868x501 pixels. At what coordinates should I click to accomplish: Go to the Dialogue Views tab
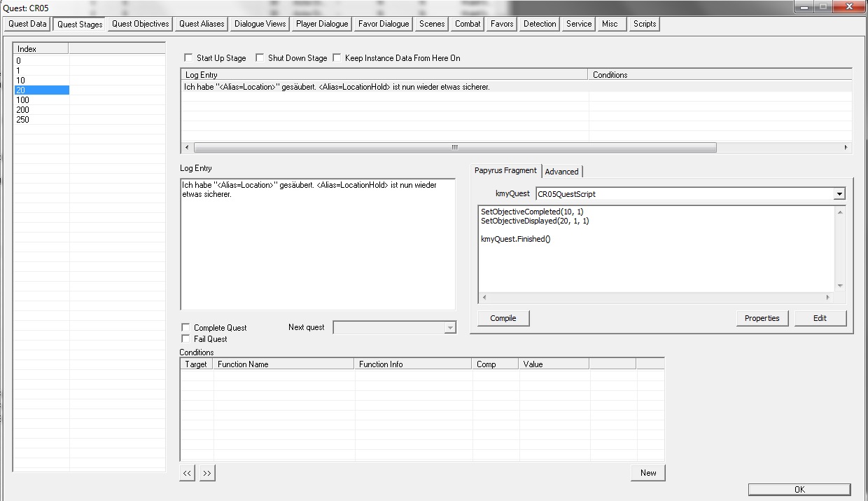260,24
